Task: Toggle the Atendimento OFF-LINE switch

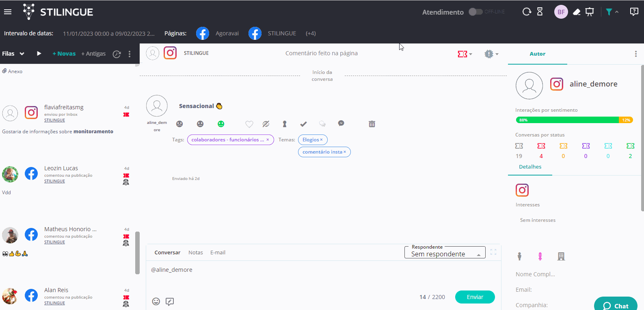Action: click(x=475, y=12)
